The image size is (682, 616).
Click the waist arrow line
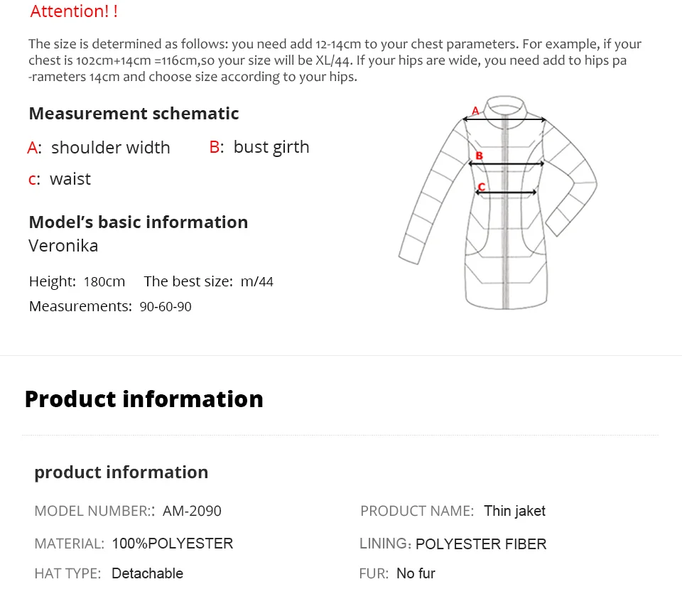tap(506, 192)
